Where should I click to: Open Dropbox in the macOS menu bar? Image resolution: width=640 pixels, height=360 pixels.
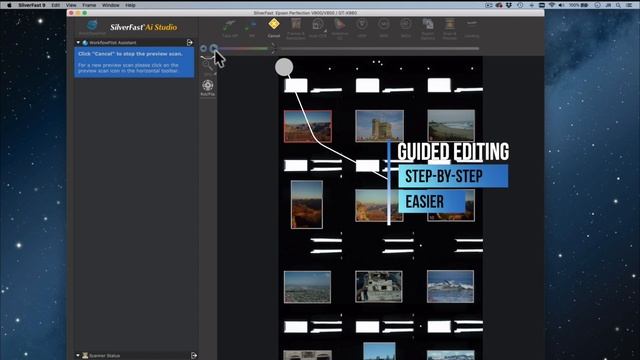(509, 5)
